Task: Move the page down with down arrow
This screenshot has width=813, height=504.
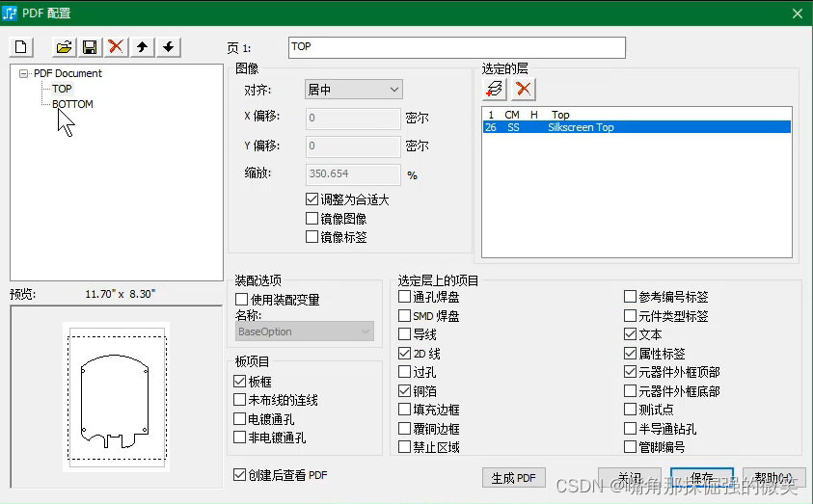Action: [168, 46]
